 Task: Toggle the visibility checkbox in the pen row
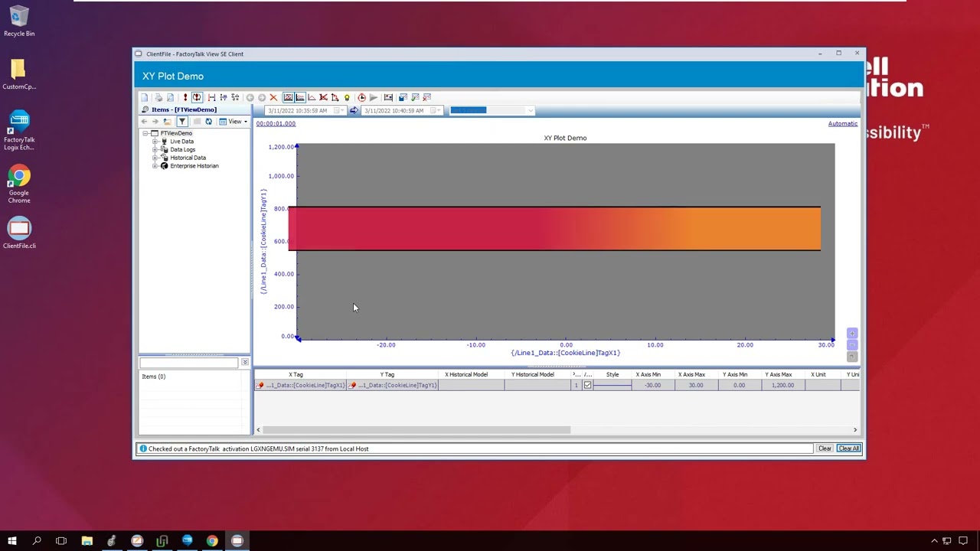587,386
